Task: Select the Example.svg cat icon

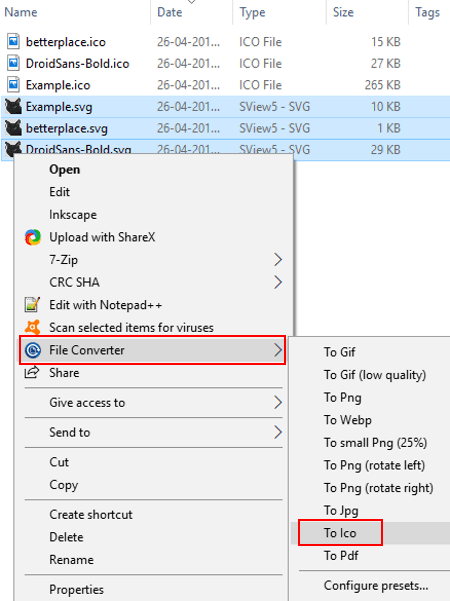Action: [13, 107]
